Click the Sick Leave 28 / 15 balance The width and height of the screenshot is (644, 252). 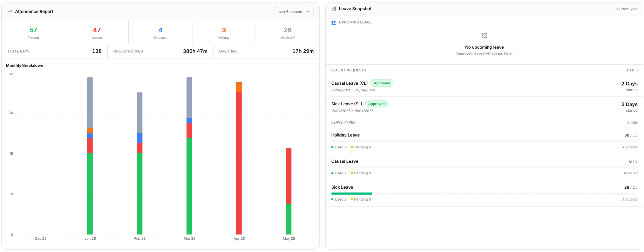coord(631,187)
